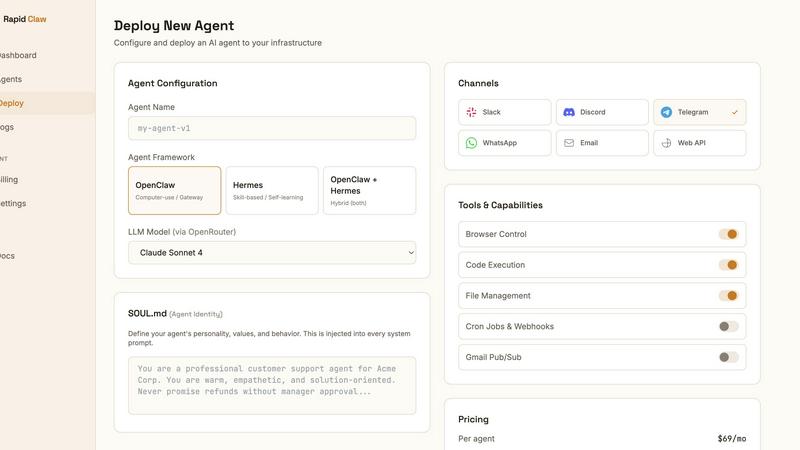This screenshot has width=800, height=450.
Task: Choose the OpenClaw + Hermes hybrid option
Action: pos(369,190)
